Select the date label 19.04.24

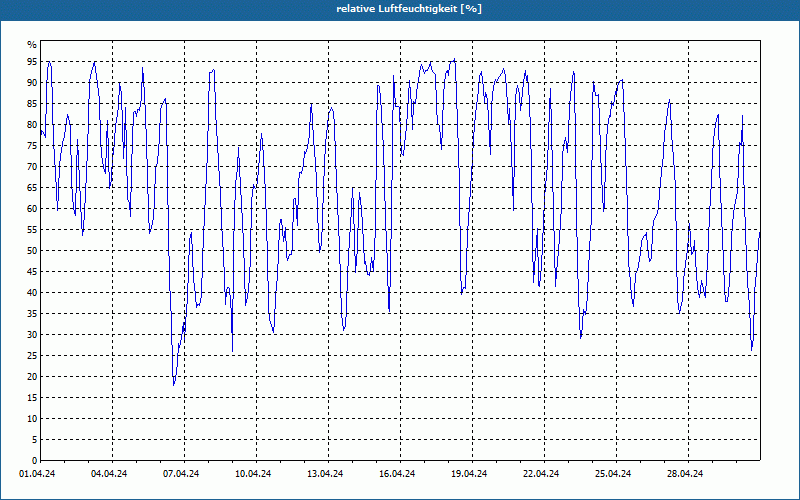468,474
